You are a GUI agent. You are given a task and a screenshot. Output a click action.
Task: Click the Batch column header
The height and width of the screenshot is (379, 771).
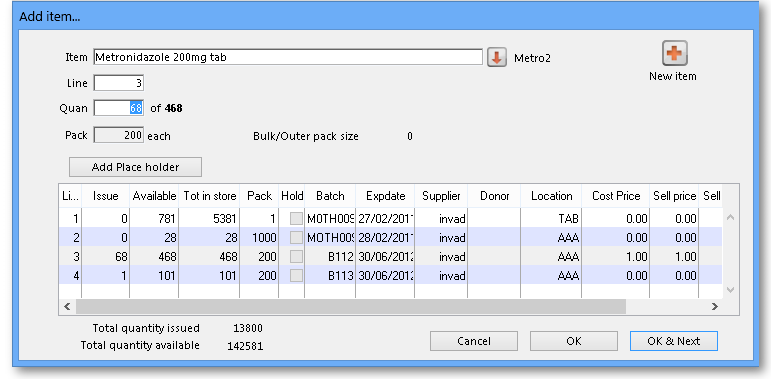click(330, 196)
